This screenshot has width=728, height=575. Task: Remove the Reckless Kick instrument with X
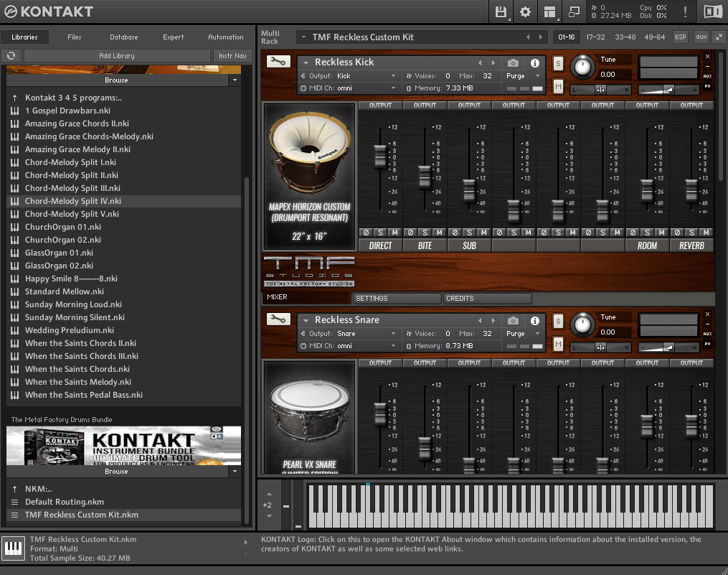tap(708, 56)
